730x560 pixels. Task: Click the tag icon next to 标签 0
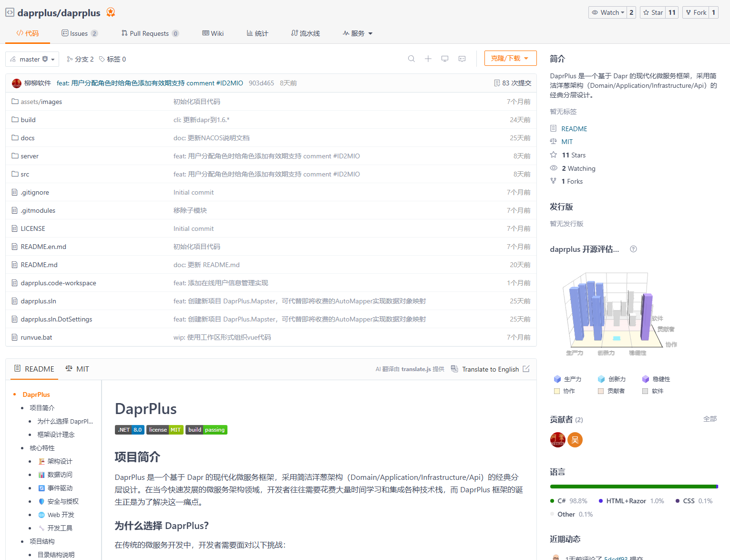point(102,59)
